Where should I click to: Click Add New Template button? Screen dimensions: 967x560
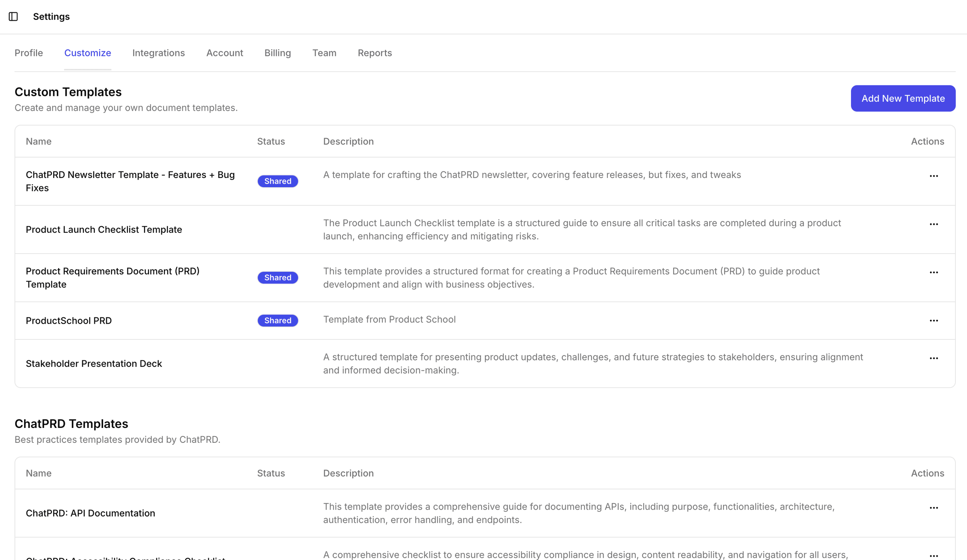[903, 98]
